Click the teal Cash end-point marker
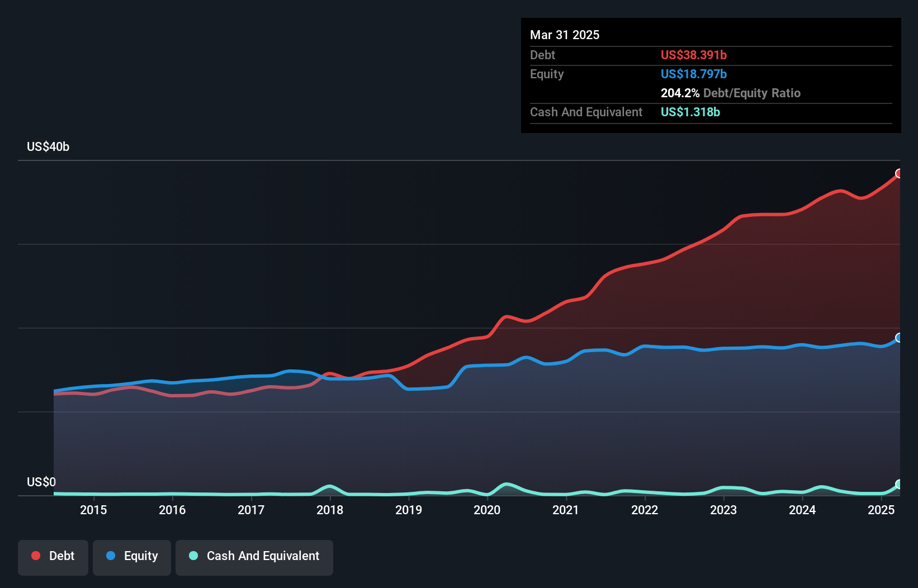918x588 pixels. [899, 484]
